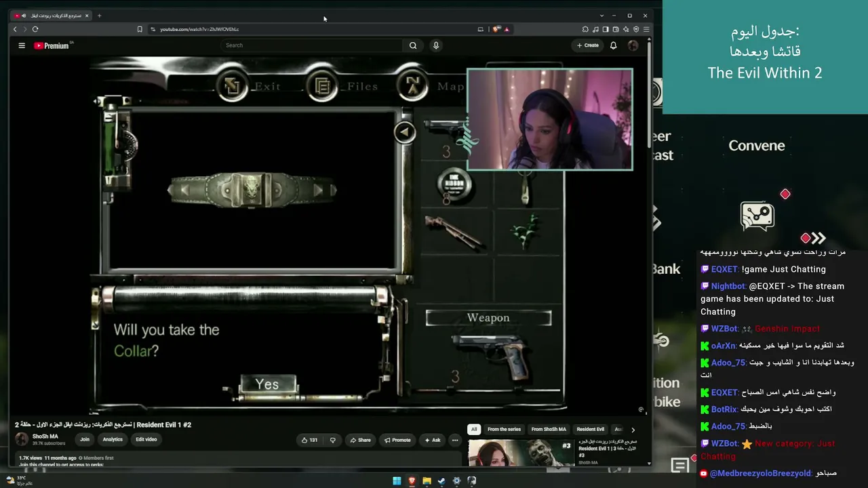This screenshot has height=488, width=868.
Task: Select the From the series chip
Action: [x=504, y=429]
